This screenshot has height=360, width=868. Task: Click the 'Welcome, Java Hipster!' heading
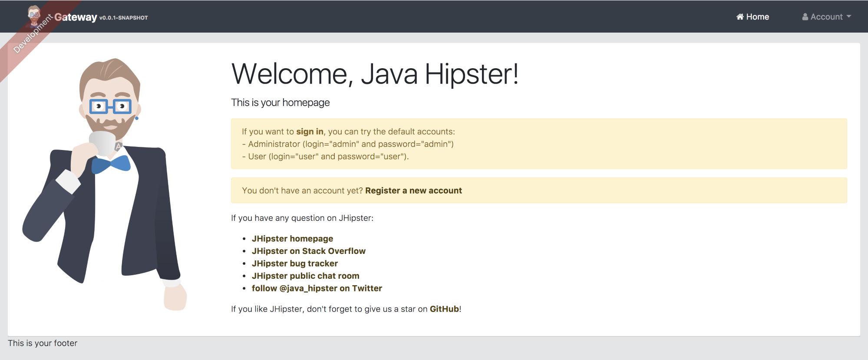click(x=375, y=74)
